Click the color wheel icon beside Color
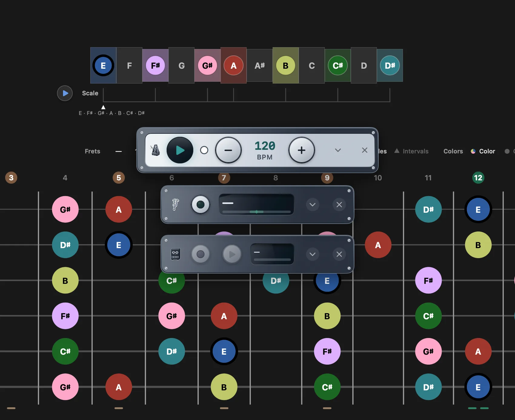The width and height of the screenshot is (515, 420). (473, 151)
